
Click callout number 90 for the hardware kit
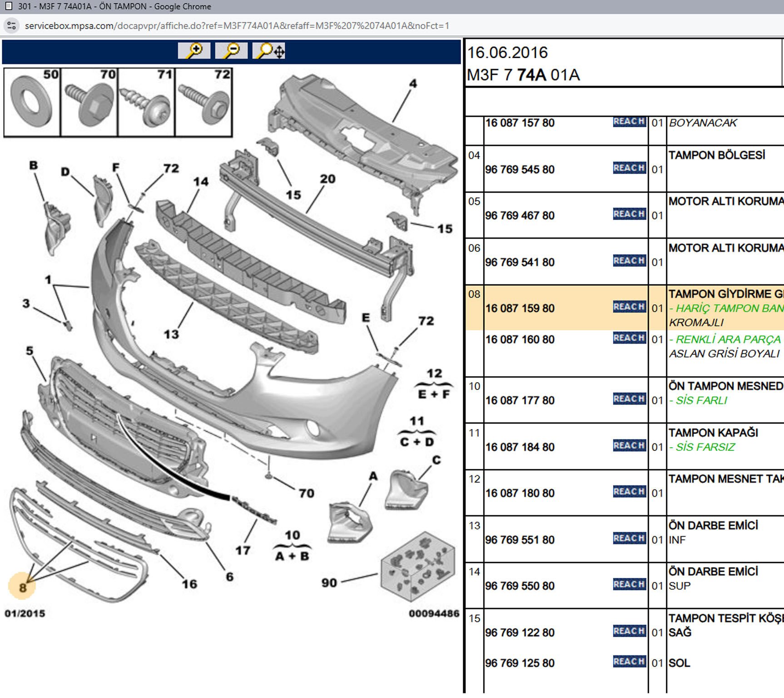coord(329,583)
